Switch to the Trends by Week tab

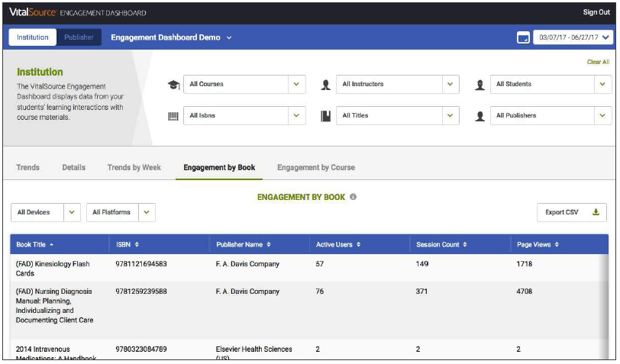(134, 168)
